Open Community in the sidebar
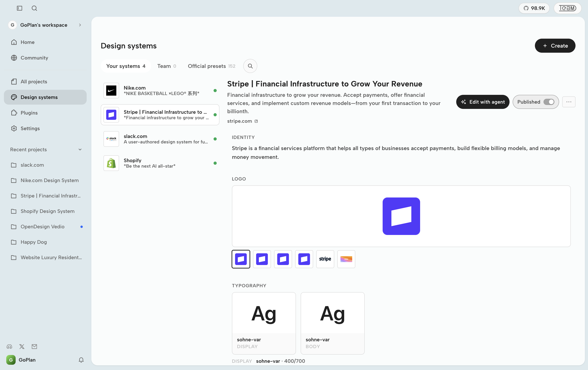This screenshot has height=370, width=588. point(45,58)
